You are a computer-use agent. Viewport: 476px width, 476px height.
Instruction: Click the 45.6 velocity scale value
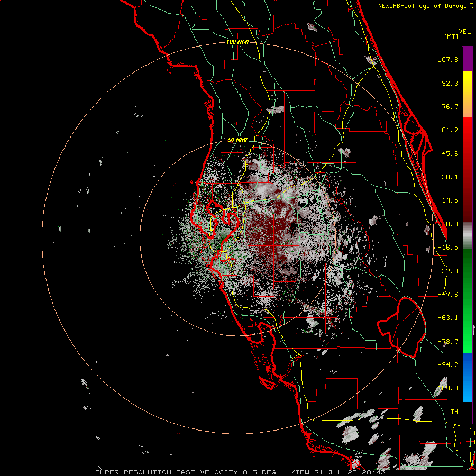[450, 153]
